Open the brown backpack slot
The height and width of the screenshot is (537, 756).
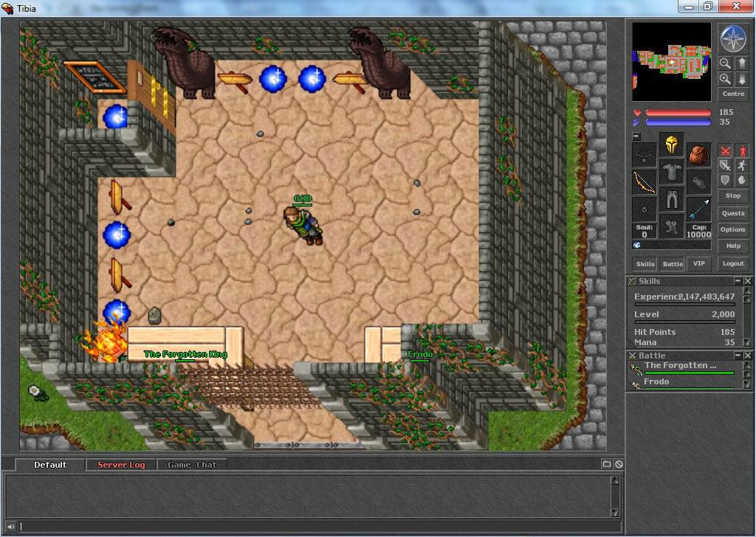[698, 155]
